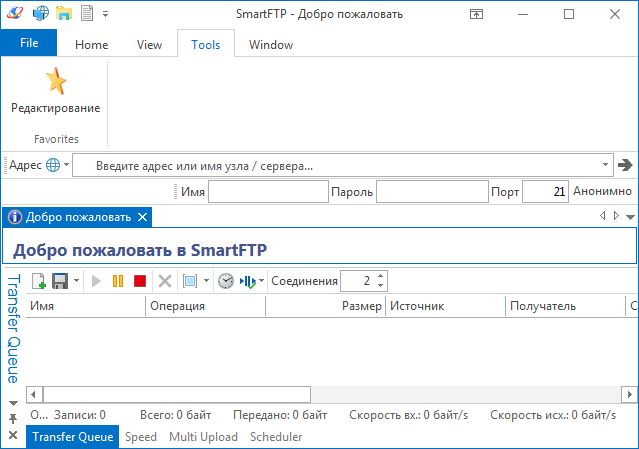Click the add new queue item icon

39,282
